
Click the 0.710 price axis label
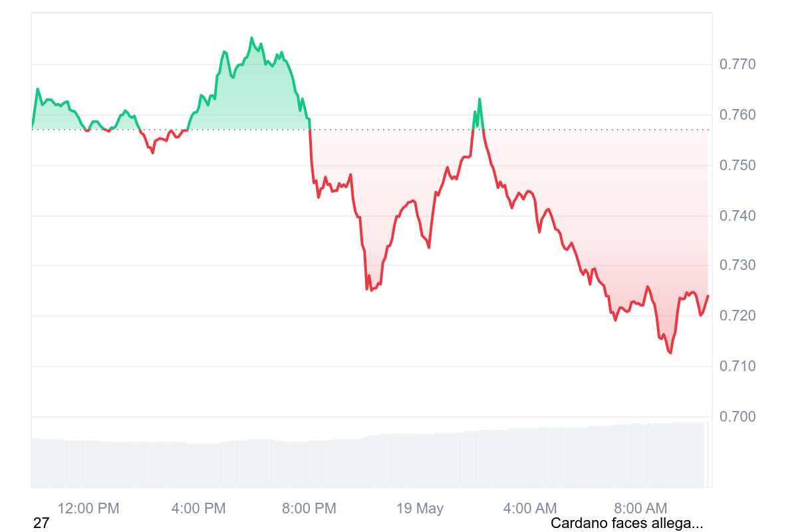[x=737, y=366]
